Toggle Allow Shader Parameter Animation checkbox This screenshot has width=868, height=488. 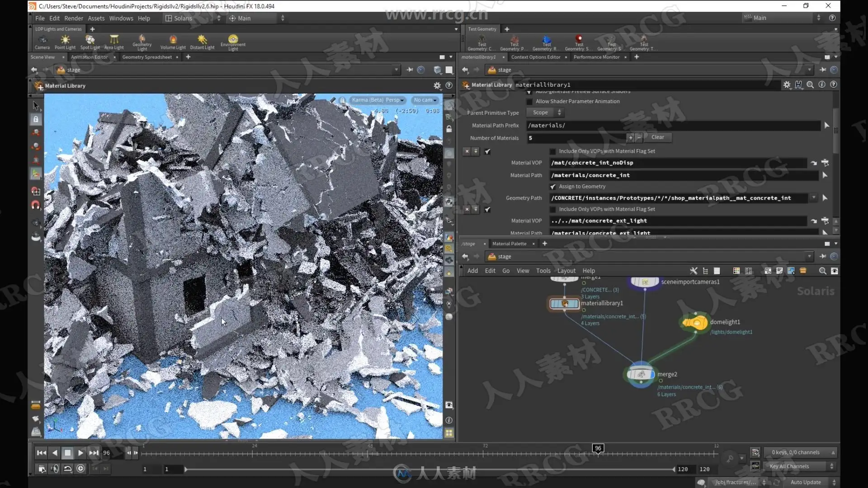click(529, 102)
